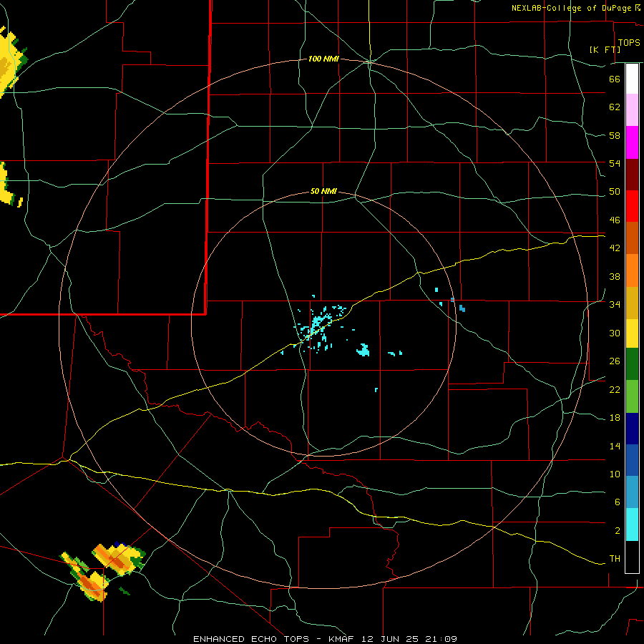
Task: Click the 66 legend value
Action: coord(615,79)
